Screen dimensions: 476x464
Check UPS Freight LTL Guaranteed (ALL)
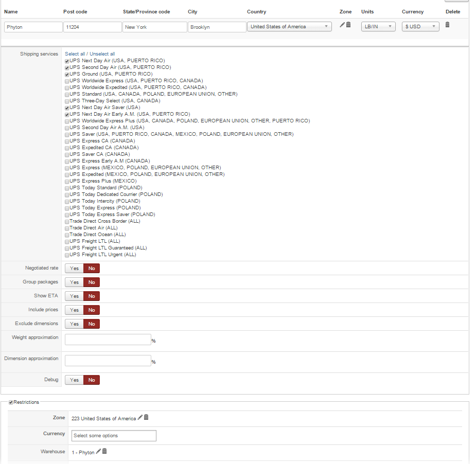(x=67, y=248)
